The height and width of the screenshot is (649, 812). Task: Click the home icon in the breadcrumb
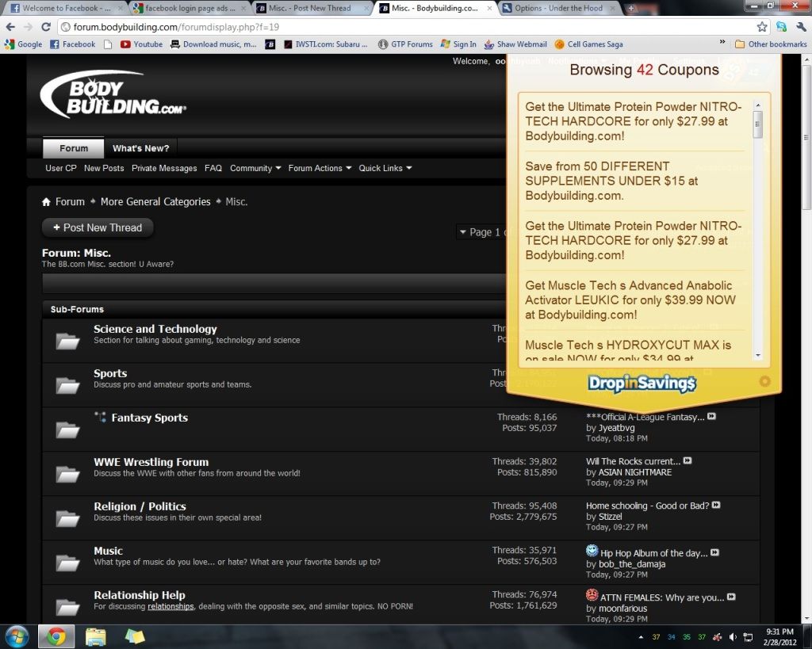pyautogui.click(x=47, y=202)
